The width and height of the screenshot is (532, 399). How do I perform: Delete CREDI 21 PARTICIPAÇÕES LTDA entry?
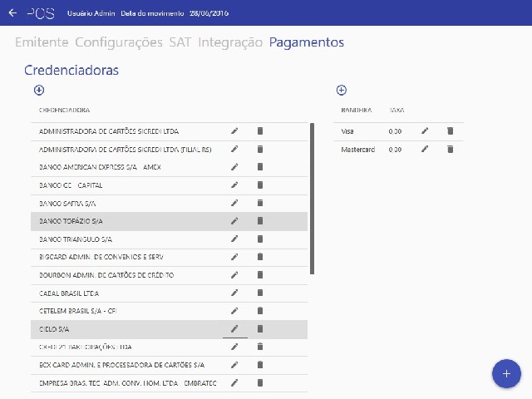click(x=260, y=347)
